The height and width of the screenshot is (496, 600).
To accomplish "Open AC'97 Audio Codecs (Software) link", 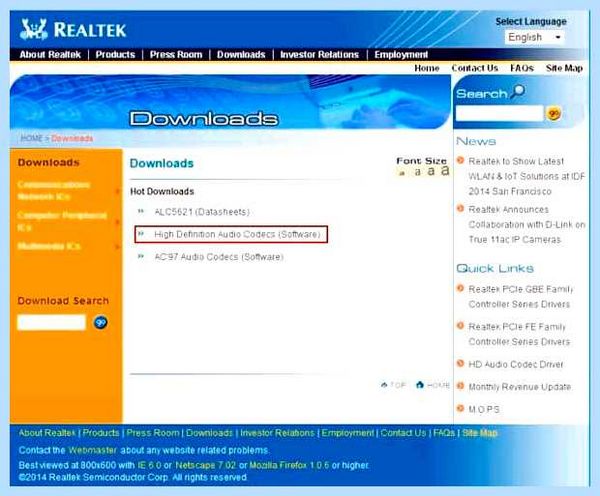I will 219,257.
